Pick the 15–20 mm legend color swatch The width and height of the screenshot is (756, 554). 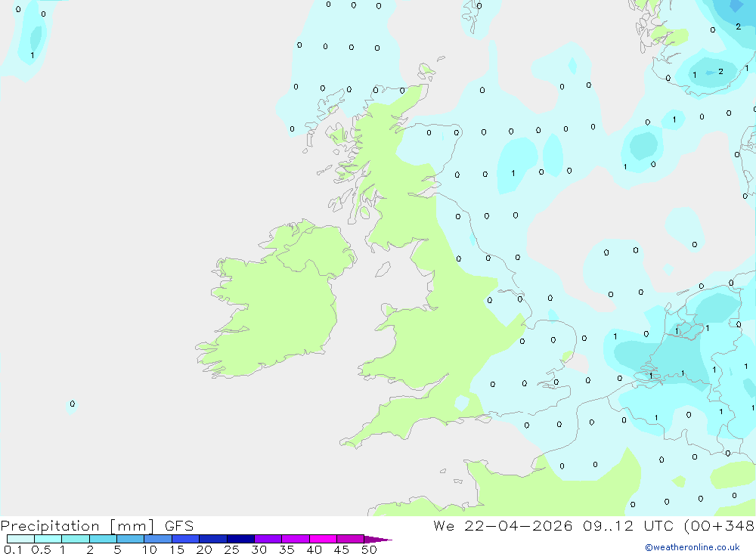185,539
